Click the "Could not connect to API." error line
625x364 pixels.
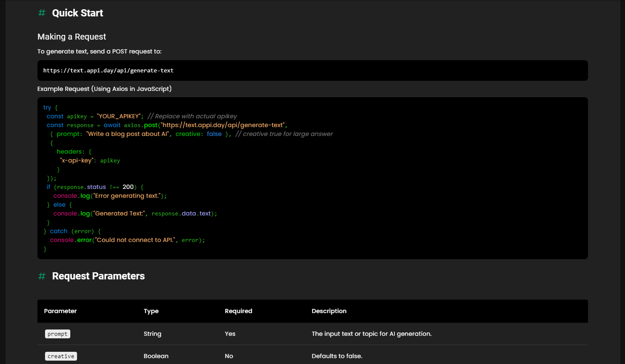point(128,240)
